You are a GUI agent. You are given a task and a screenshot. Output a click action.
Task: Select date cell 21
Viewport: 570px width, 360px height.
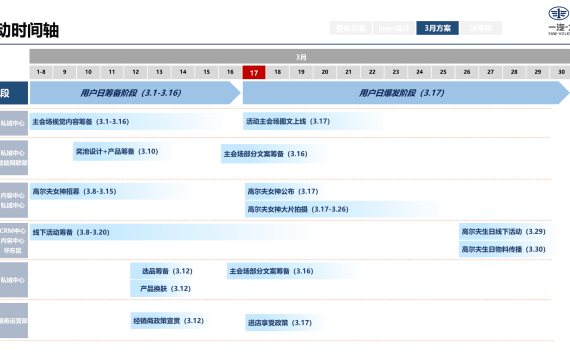coord(349,72)
